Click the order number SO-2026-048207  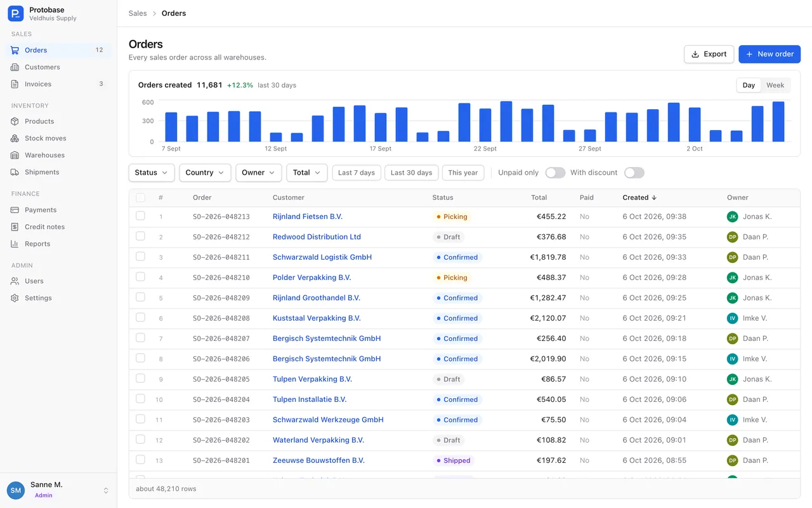pyautogui.click(x=221, y=338)
